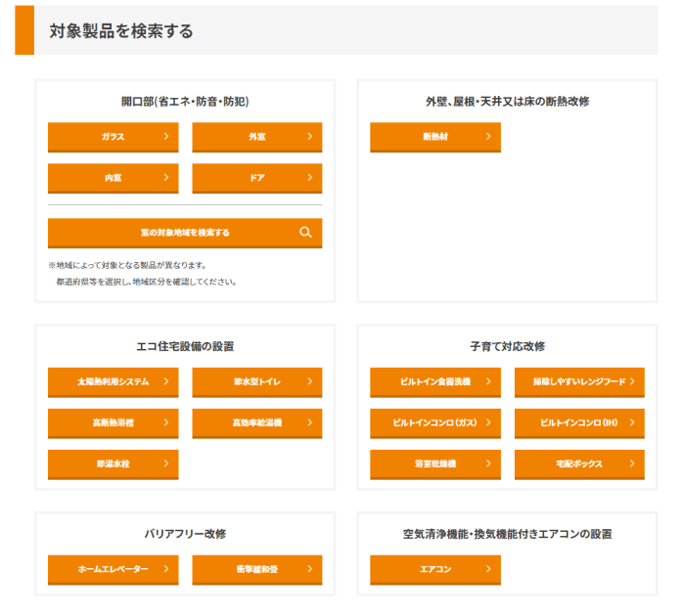
Task: Open the 断熱材 product category
Action: click(x=434, y=137)
